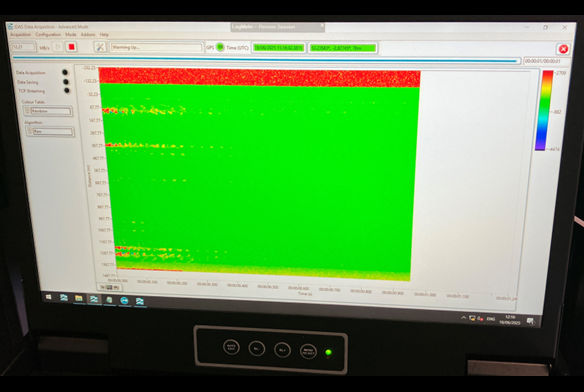Click the Colour Table up/down arrows
Screen dimensions: 584x392
pos(27,111)
